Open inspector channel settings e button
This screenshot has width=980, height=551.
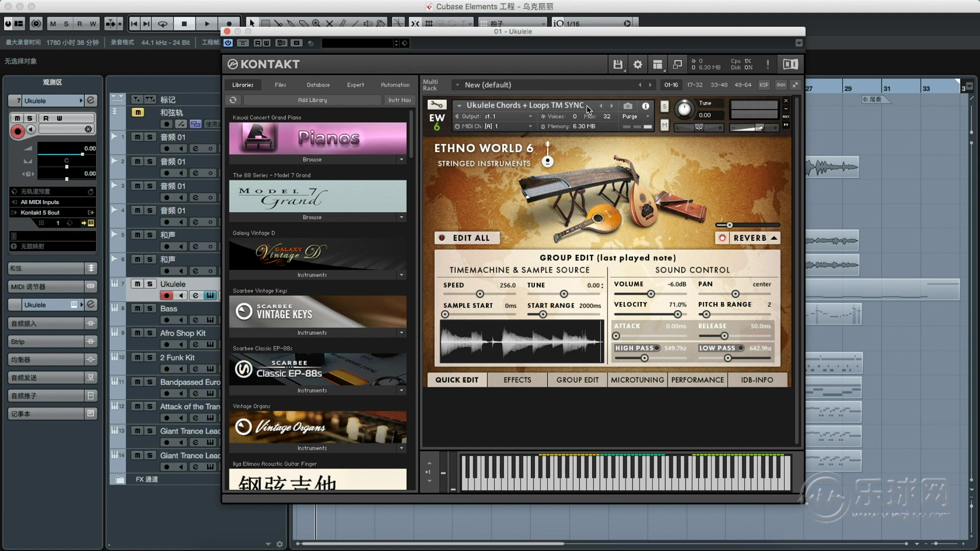(91, 101)
